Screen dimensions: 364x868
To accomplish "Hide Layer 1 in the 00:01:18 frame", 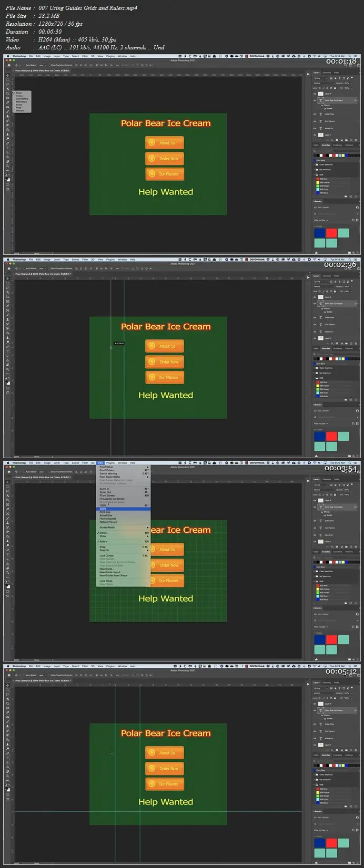I will (x=315, y=135).
